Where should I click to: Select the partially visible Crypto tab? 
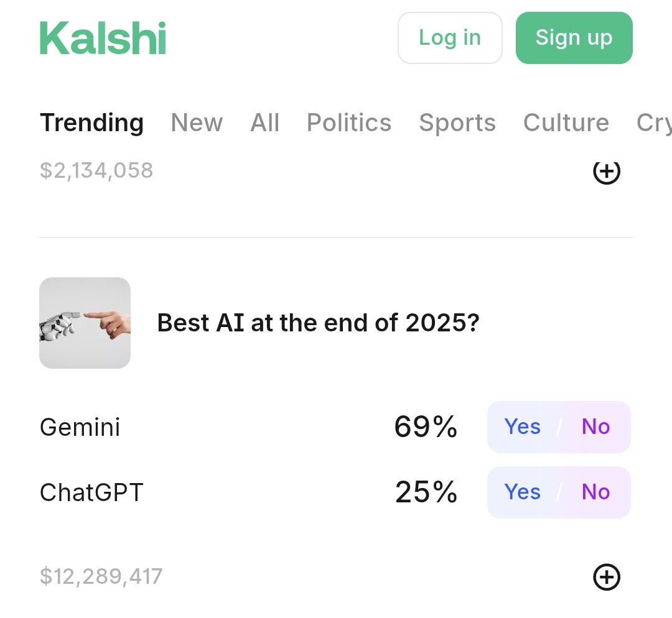(x=654, y=122)
